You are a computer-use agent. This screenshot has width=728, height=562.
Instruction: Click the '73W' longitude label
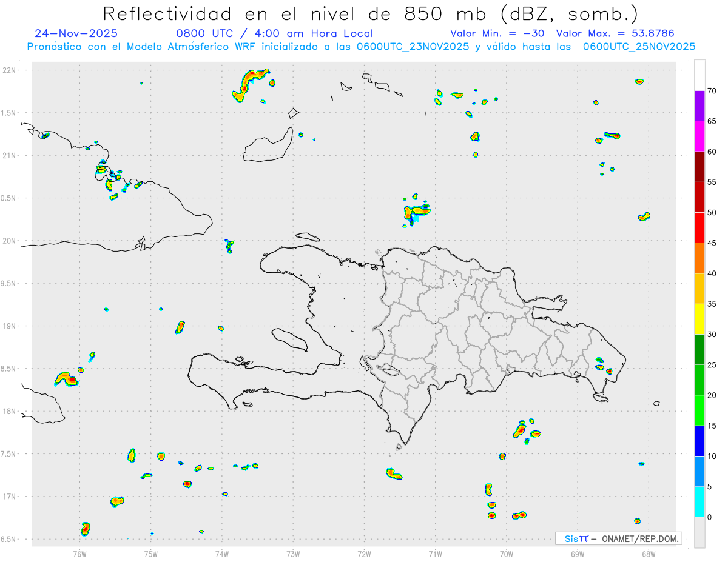(293, 554)
